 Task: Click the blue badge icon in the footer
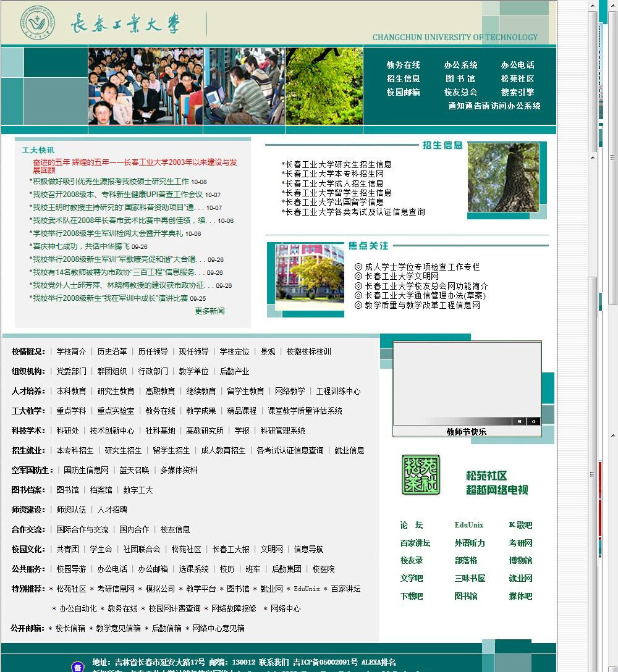click(x=77, y=667)
